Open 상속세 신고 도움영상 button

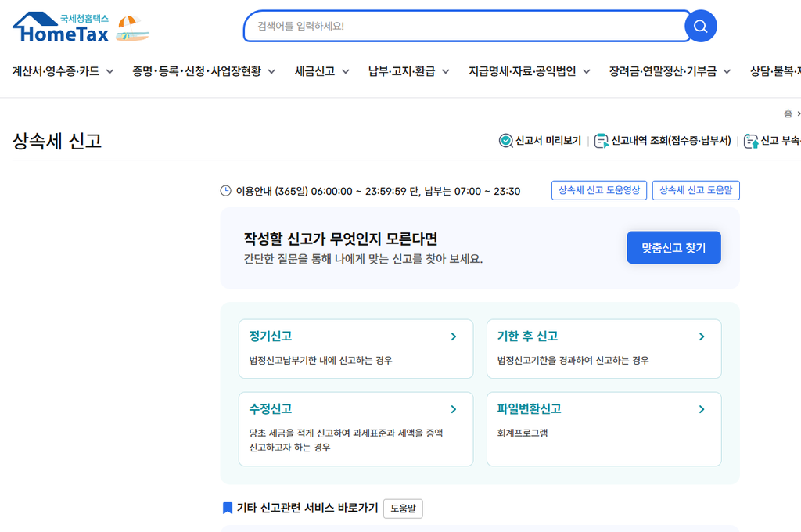(x=599, y=190)
